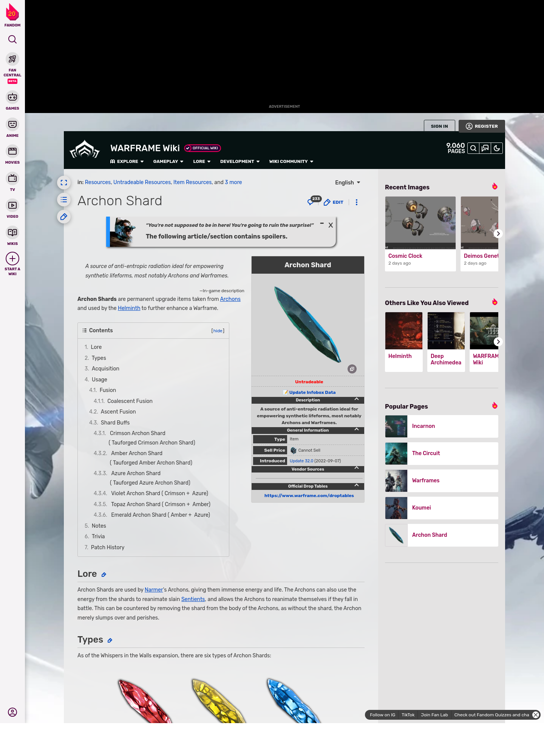Open Gameplay dropdown menu
The height and width of the screenshot is (756, 544).
168,161
